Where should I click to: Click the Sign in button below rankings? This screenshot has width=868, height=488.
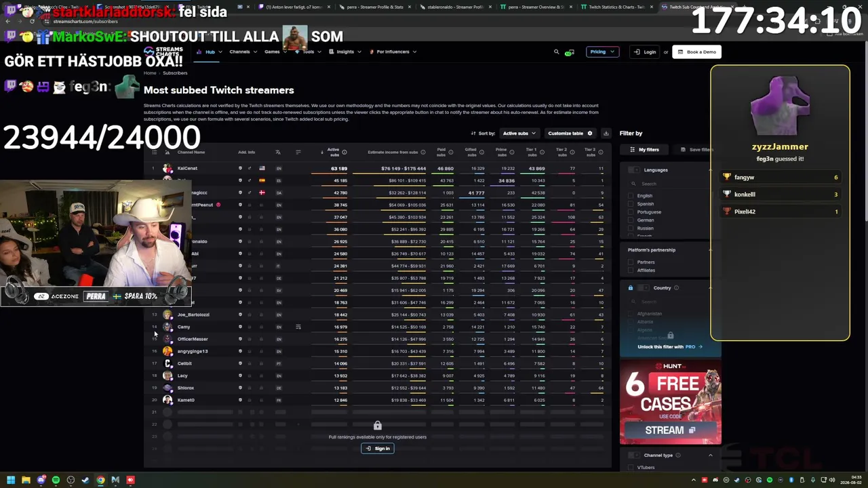[378, 449]
